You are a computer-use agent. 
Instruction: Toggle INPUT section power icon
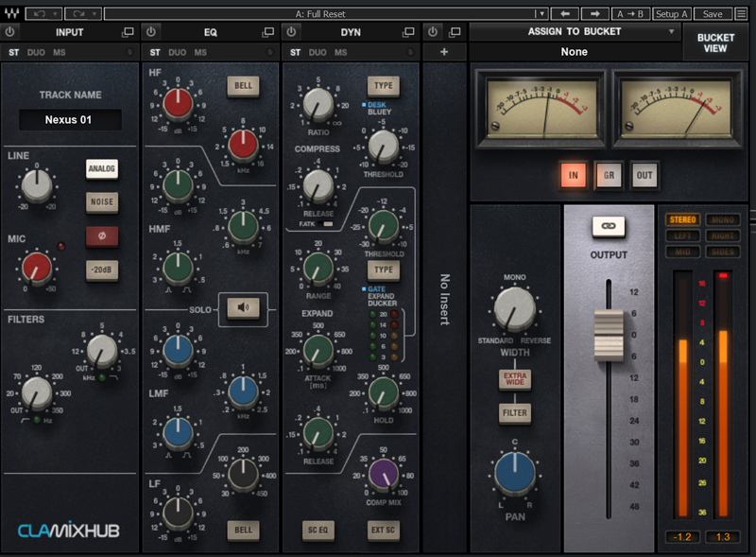pos(9,32)
